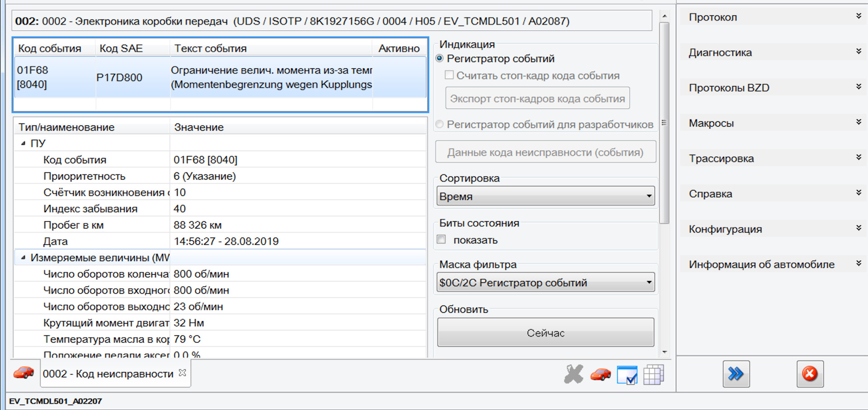Select Регистратор событий для разработчиков radio option

[439, 124]
